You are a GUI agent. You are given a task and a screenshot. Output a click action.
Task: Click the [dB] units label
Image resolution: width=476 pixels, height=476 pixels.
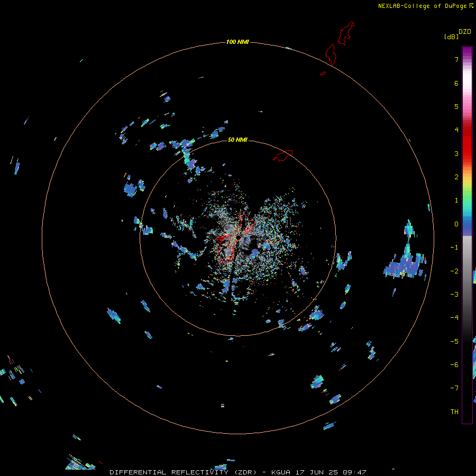[451, 36]
